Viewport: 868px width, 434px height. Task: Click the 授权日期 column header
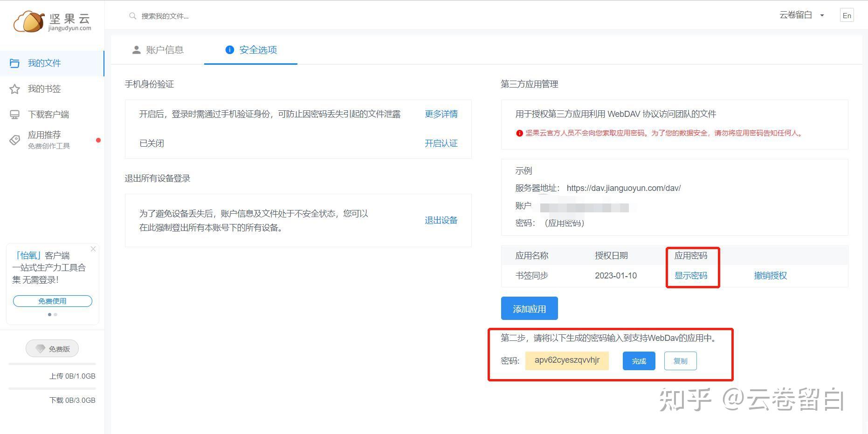[x=612, y=256]
